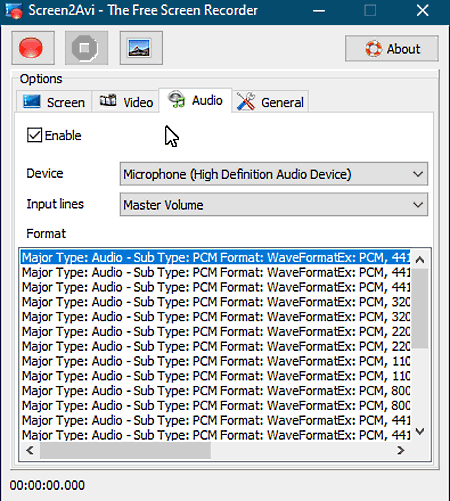The height and width of the screenshot is (501, 450).
Task: Open the General options tab
Action: (x=270, y=101)
